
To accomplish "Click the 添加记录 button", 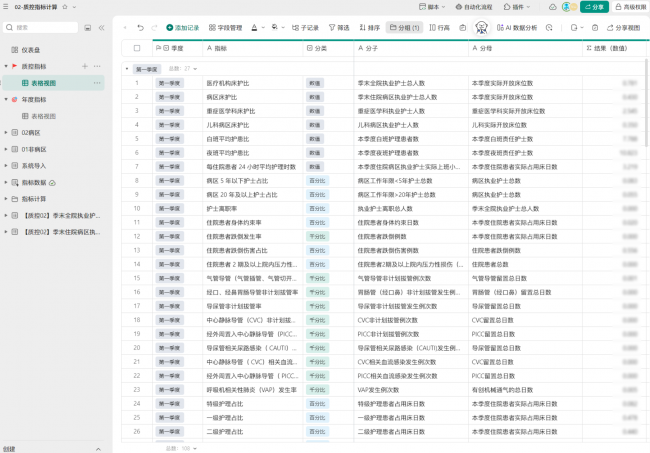I will 183,28.
